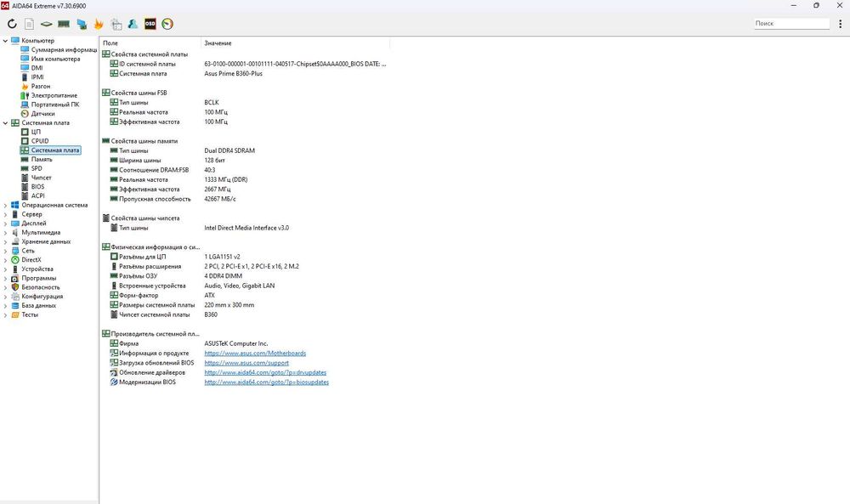Collapse the Компьютер tree node

[5, 41]
